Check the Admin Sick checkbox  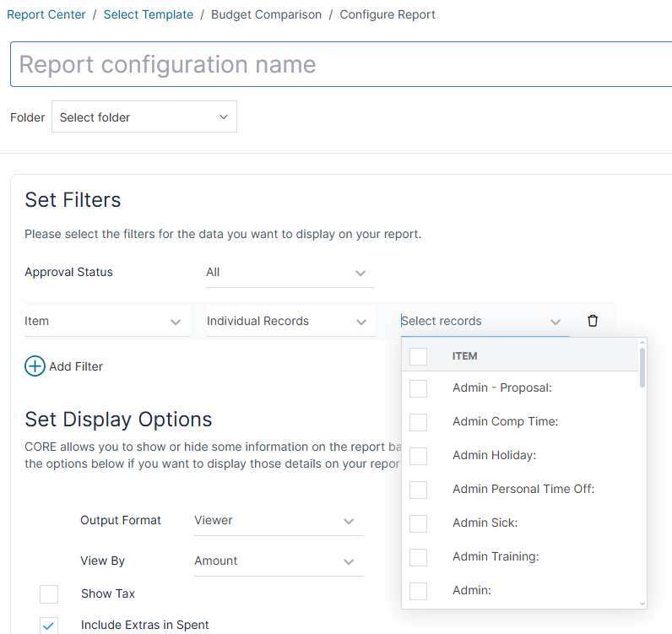point(418,523)
